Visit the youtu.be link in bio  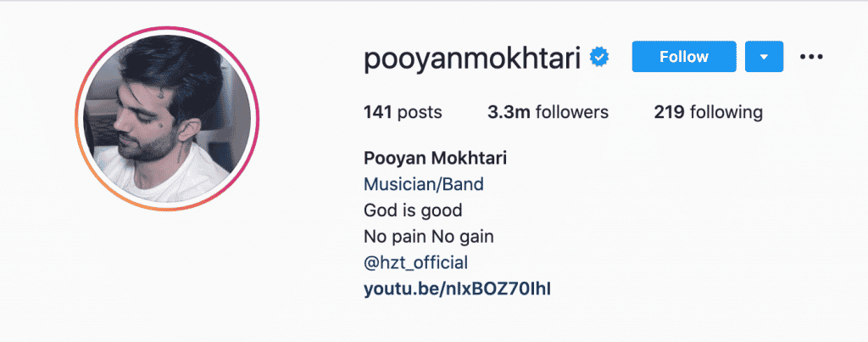(x=458, y=289)
